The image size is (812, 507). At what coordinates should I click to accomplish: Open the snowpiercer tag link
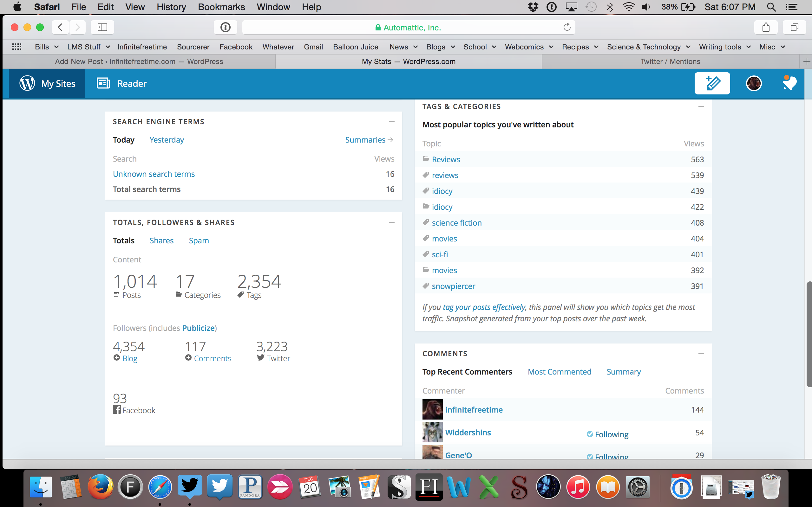coord(453,286)
